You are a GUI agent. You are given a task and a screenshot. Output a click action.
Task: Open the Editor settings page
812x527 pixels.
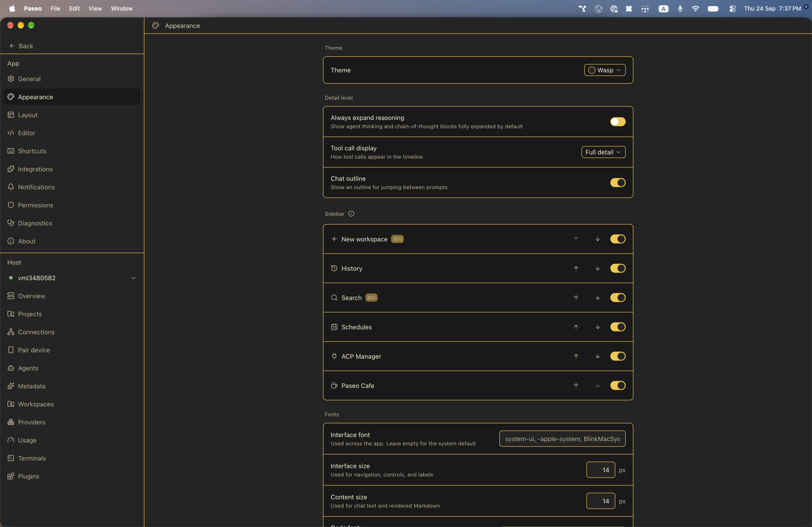coord(72,133)
